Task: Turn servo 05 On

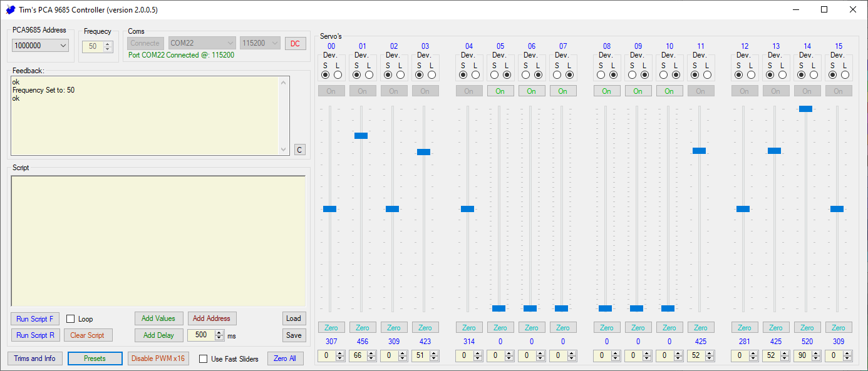Action: coord(500,90)
